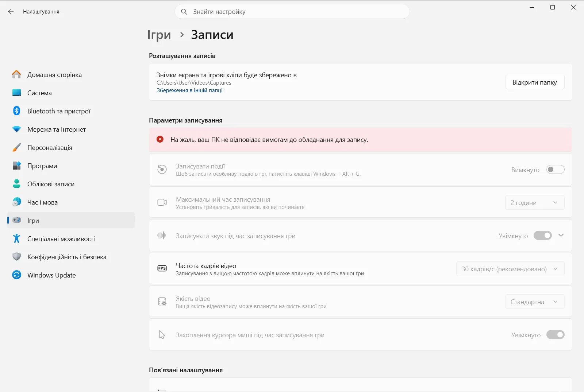
Task: Click the sound wave icon for audio recording
Action: 162,236
